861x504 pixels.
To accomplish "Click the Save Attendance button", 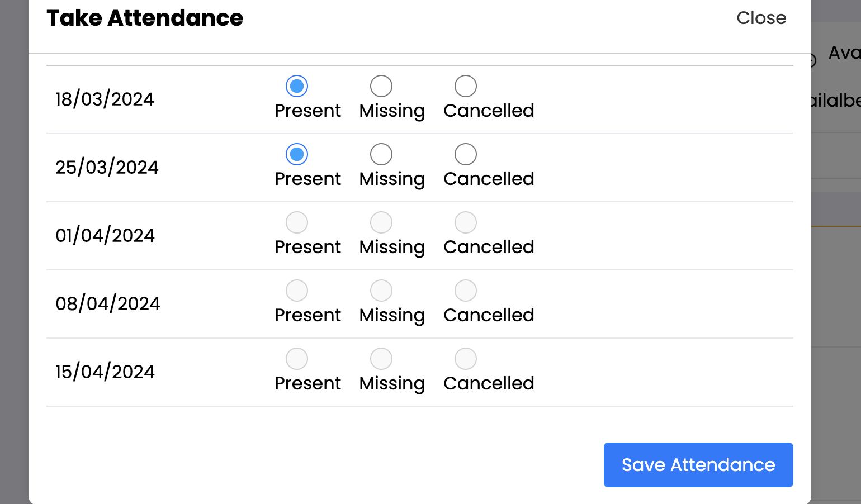I will coord(698,465).
